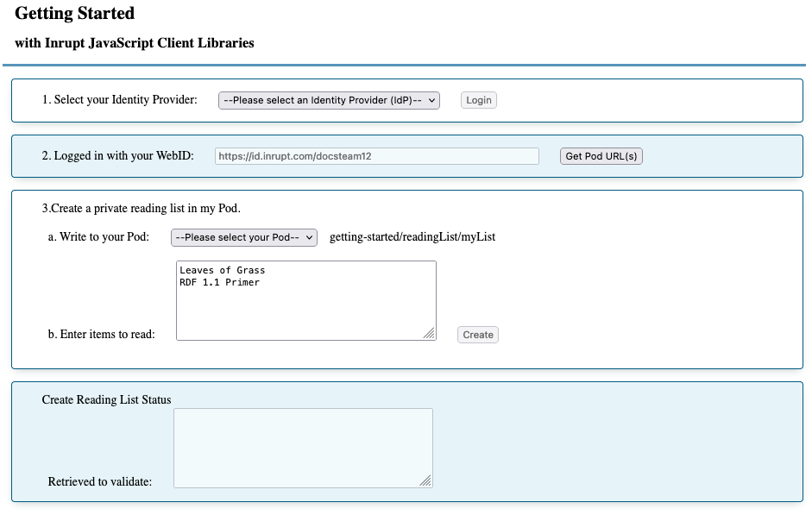Click the WebID input field

click(x=376, y=156)
